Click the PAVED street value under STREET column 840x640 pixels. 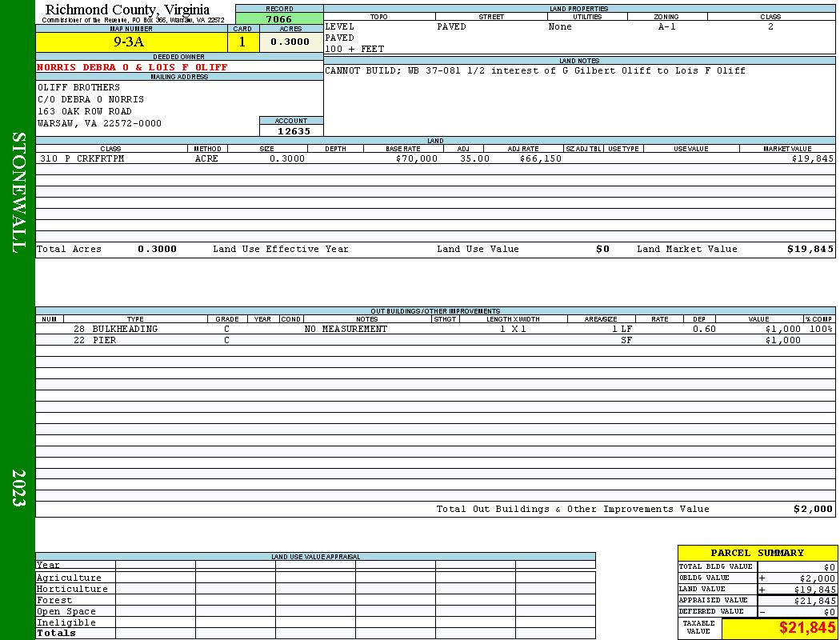(x=452, y=26)
